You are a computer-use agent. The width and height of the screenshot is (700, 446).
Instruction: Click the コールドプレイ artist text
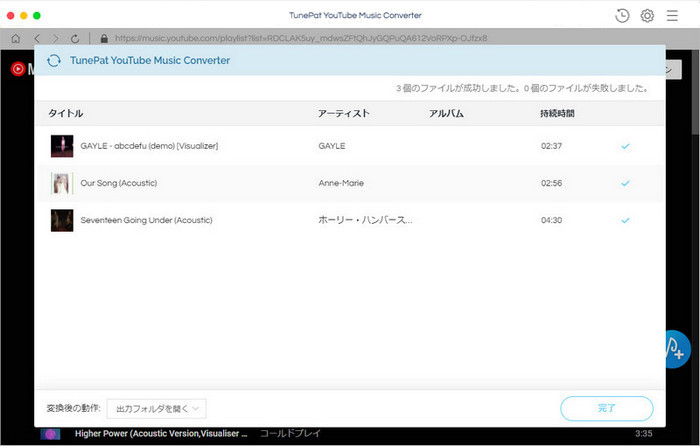[x=290, y=433]
